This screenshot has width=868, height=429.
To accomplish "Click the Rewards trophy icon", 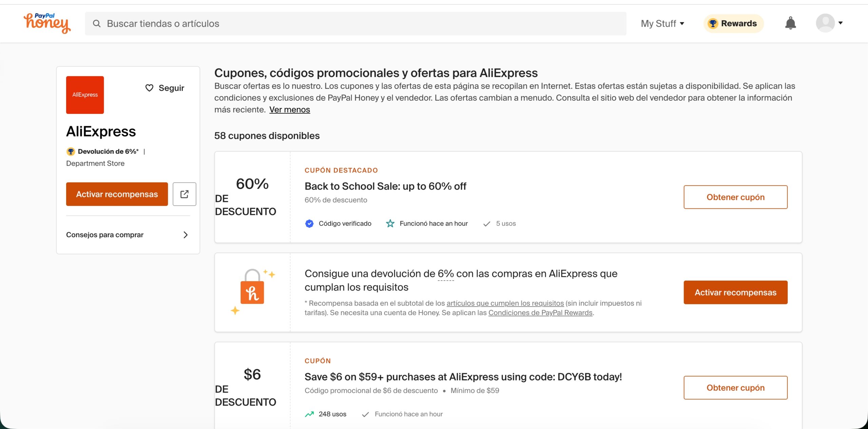I will tap(713, 23).
